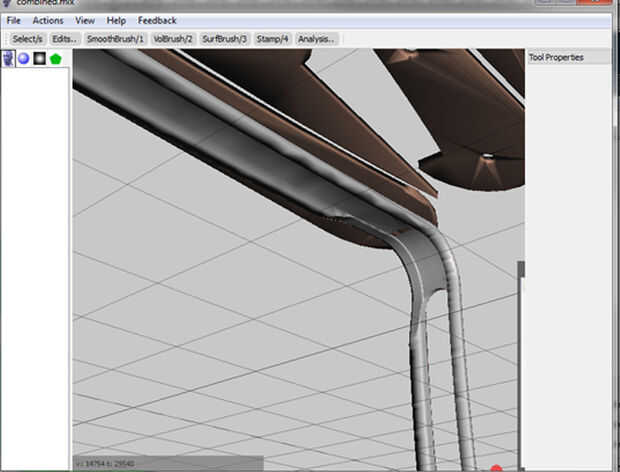
Task: Select the bust model icon tab
Action: [8, 59]
